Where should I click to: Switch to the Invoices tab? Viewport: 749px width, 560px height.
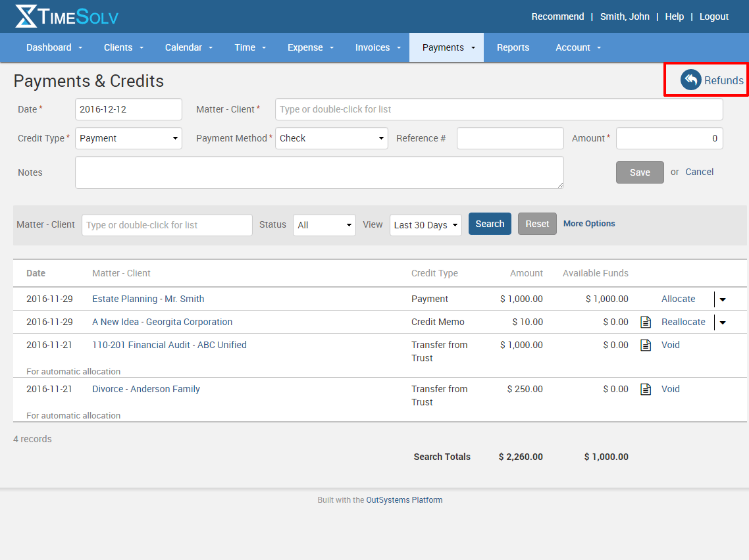(373, 47)
